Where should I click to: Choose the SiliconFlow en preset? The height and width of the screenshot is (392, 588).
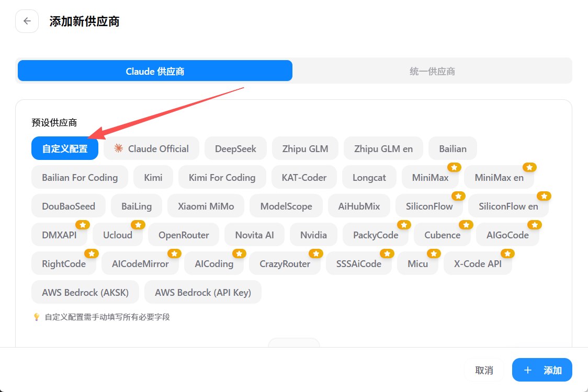(x=508, y=206)
